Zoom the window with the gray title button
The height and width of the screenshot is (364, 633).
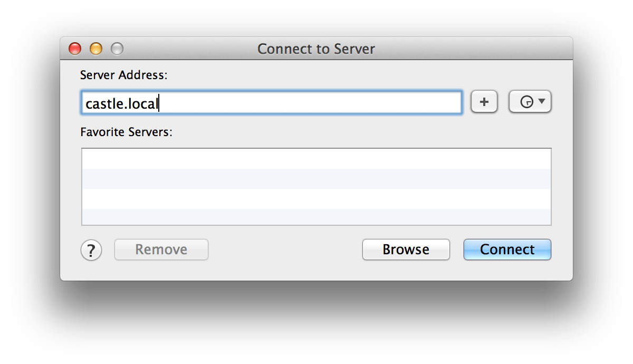click(x=117, y=49)
